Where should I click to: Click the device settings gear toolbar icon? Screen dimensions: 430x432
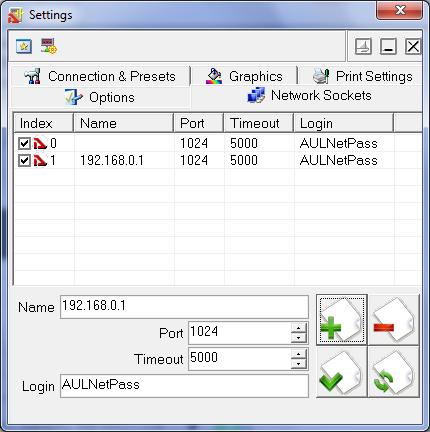[x=49, y=46]
